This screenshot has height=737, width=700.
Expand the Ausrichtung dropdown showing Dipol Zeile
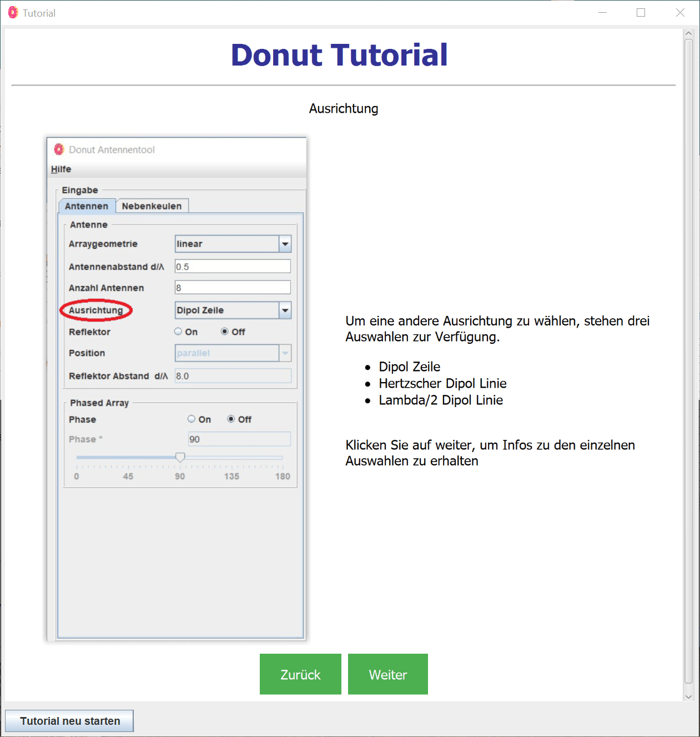click(x=285, y=310)
